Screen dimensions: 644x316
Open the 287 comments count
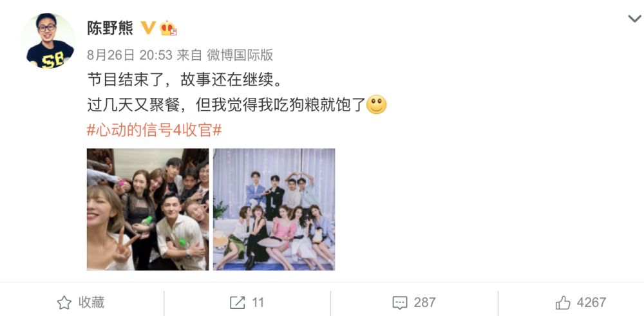point(424,302)
